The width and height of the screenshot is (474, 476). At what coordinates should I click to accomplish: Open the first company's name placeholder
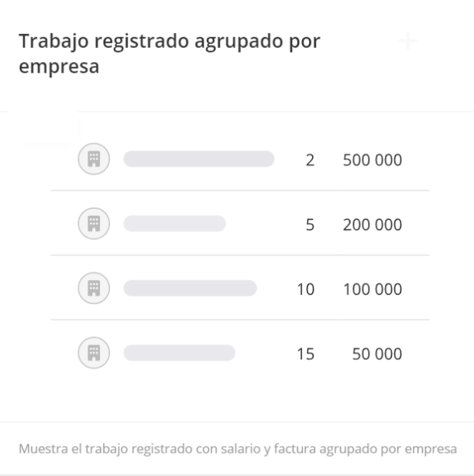tap(199, 159)
